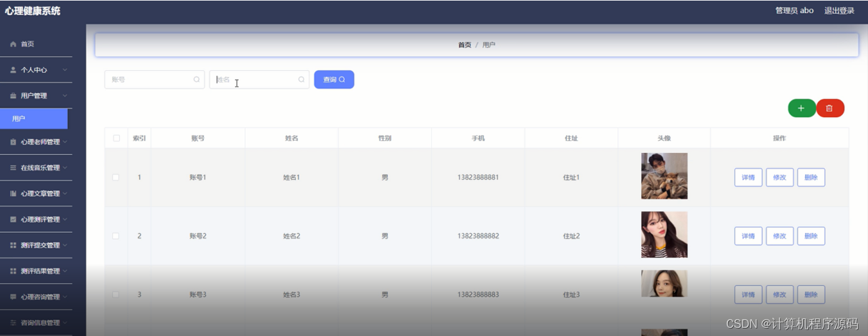Open the 首页 sidebar menu item
This screenshot has width=868, height=336.
[x=36, y=44]
